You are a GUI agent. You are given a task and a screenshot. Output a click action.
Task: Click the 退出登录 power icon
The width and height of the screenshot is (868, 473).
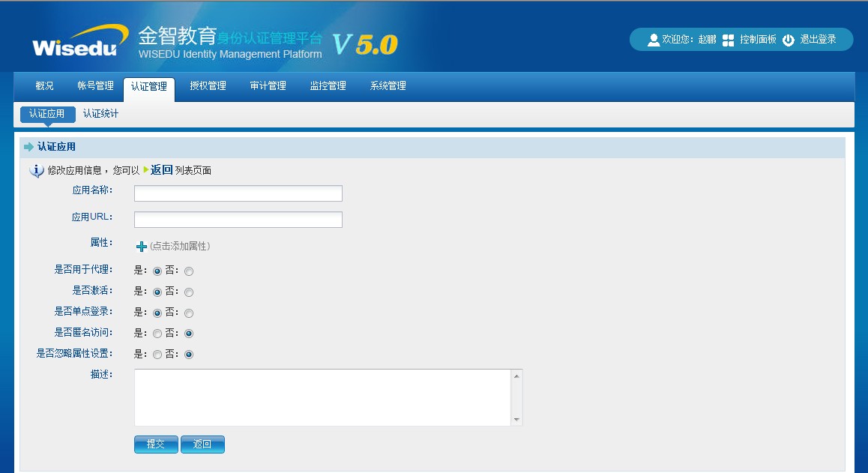[x=788, y=40]
